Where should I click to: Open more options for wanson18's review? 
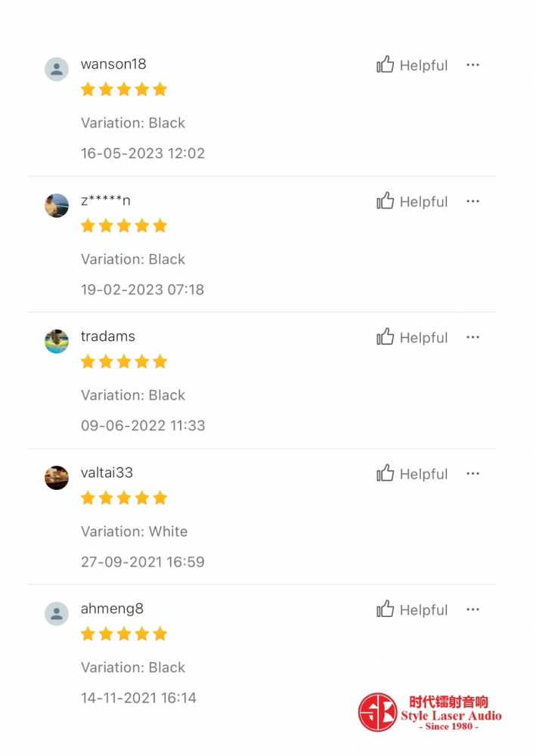point(472,64)
